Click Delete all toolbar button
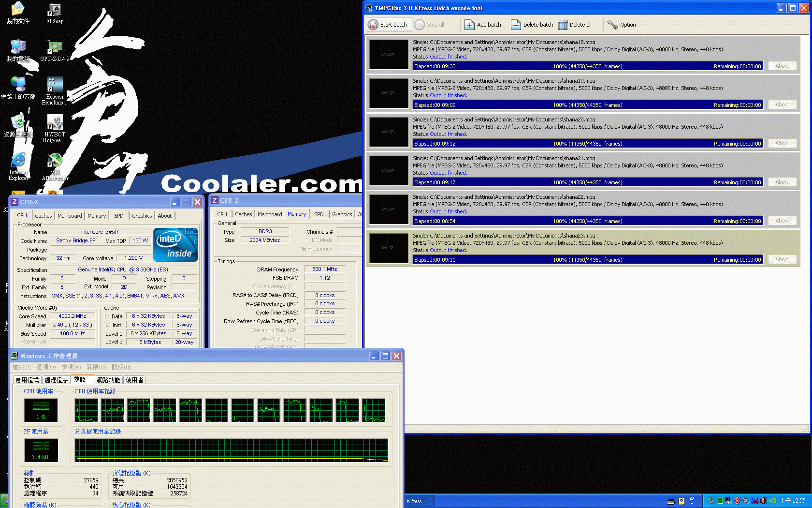Viewport: 812px width, 508px height. click(575, 25)
